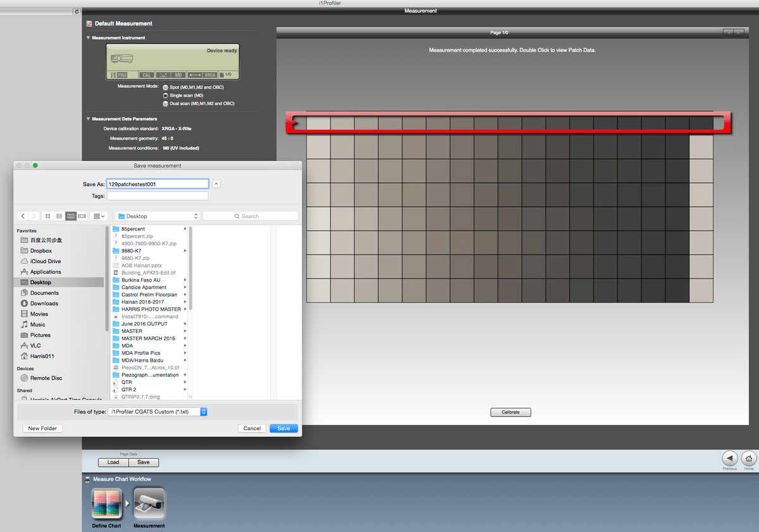Switch file dialog to icon view
The width and height of the screenshot is (759, 532).
point(47,216)
